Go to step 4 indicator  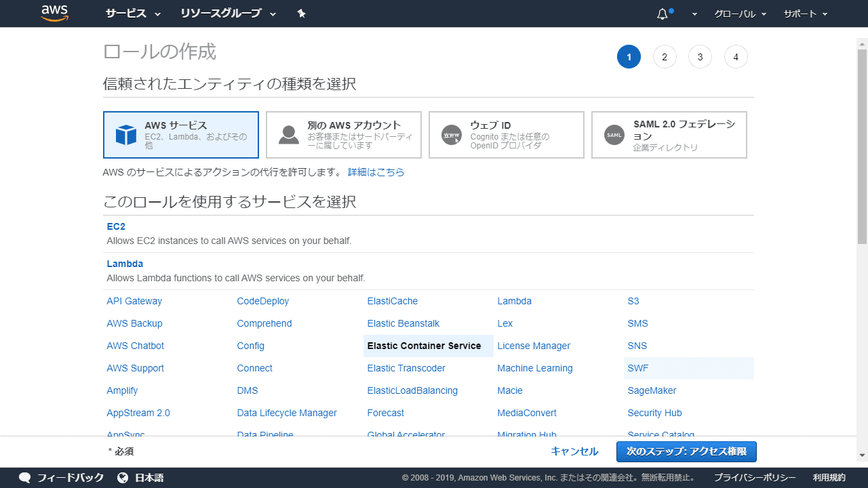(x=736, y=57)
